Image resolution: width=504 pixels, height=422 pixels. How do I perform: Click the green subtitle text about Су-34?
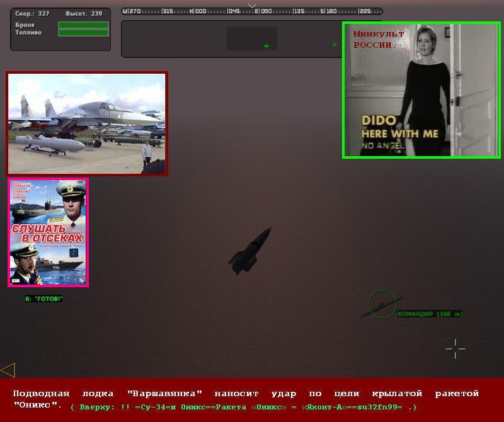(x=243, y=408)
